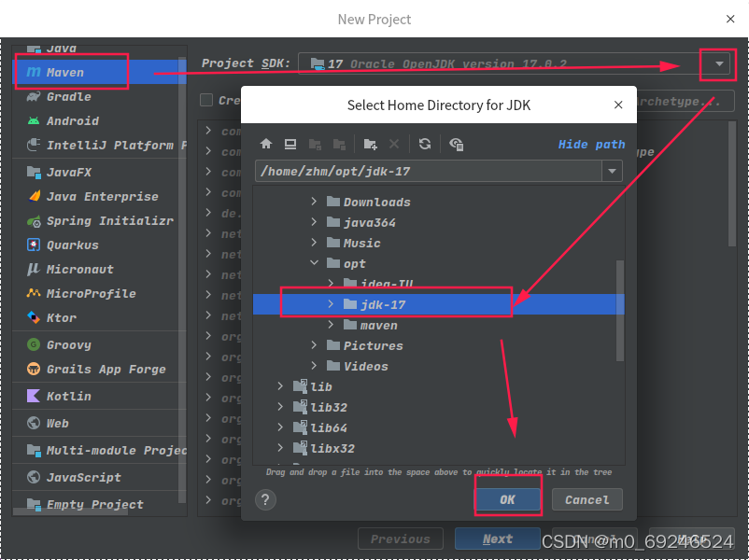
Task: Expand the Videos folder
Action: [314, 366]
